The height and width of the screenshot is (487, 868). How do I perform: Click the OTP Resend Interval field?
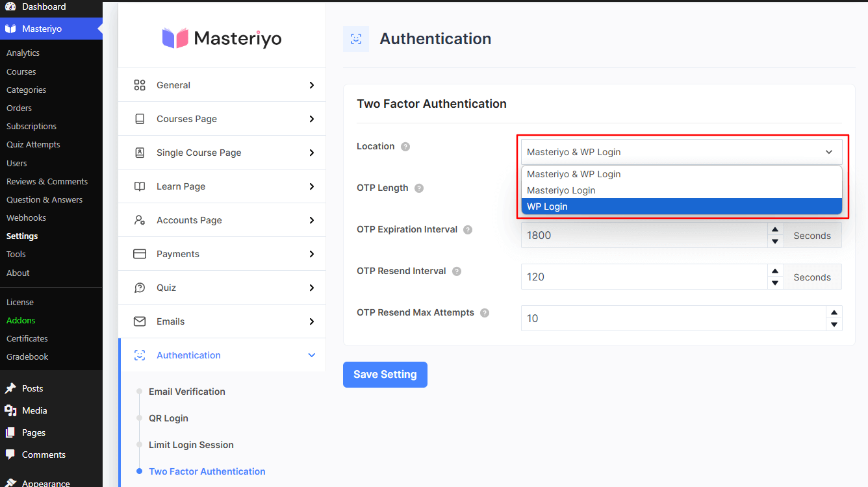click(645, 277)
